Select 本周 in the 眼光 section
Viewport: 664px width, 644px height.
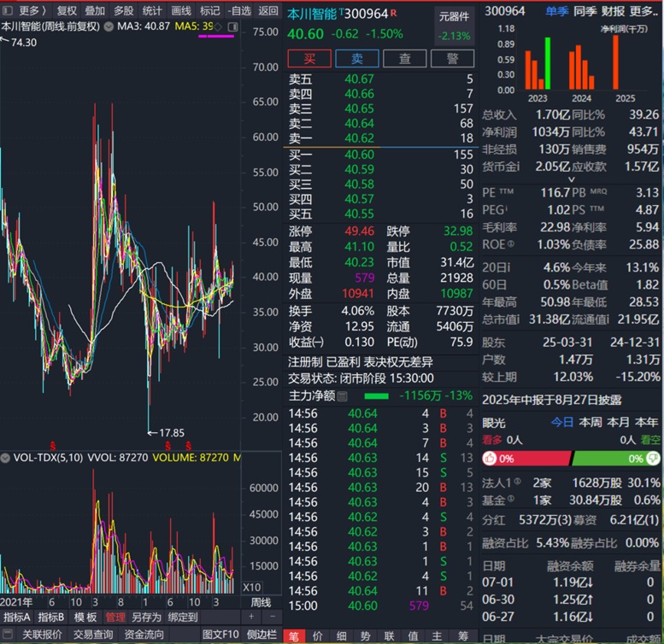(591, 422)
